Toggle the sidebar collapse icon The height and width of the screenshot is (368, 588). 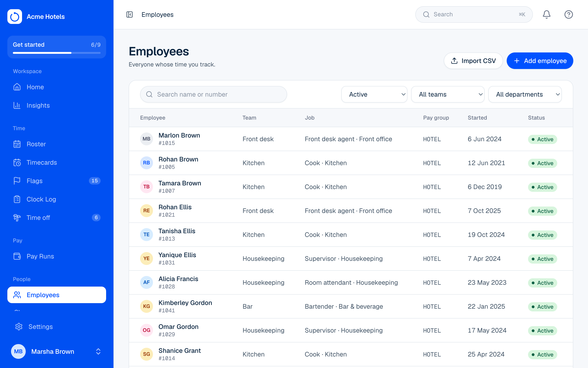coord(130,14)
